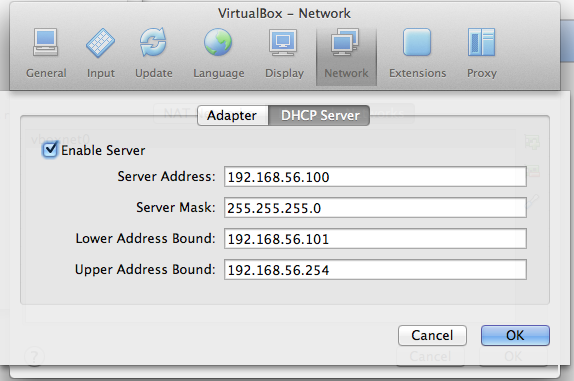This screenshot has width=574, height=381.
Task: Focus the Lower Address Bound field
Action: [375, 239]
